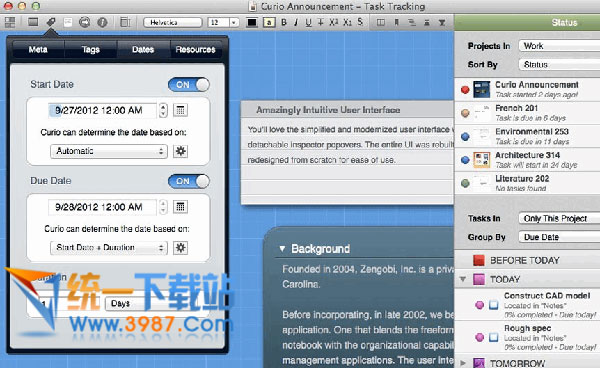The image size is (600, 368).
Task: Click the Helvetica font name field
Action: (173, 23)
